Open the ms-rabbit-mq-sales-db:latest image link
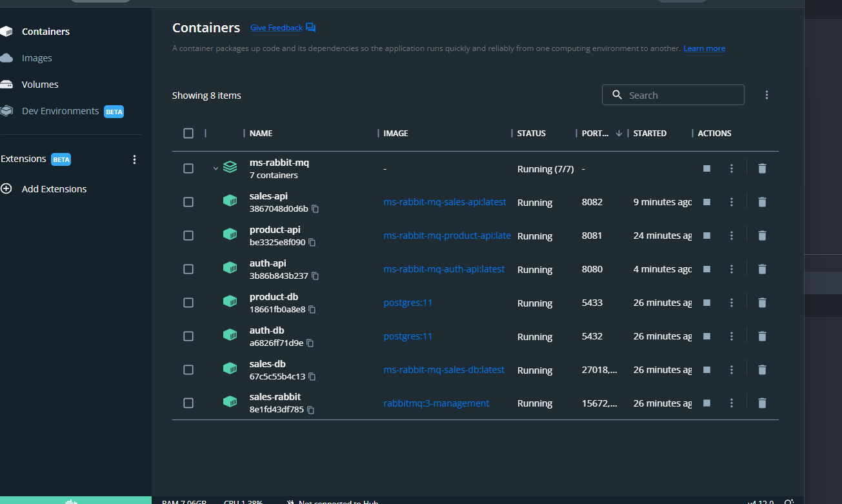This screenshot has height=504, width=842. 444,370
